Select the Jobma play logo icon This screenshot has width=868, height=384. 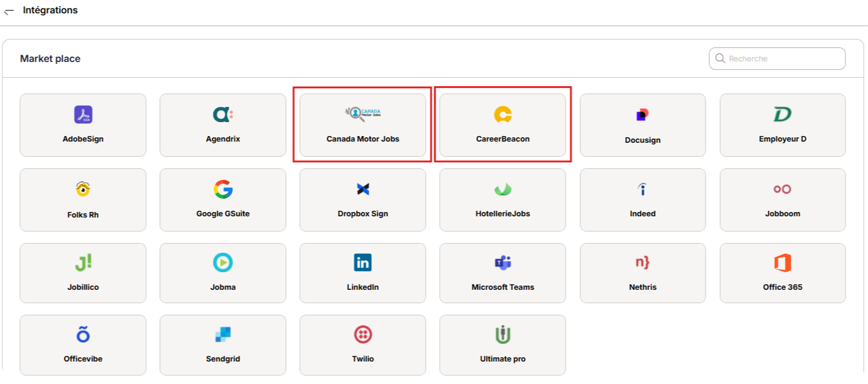click(x=223, y=262)
